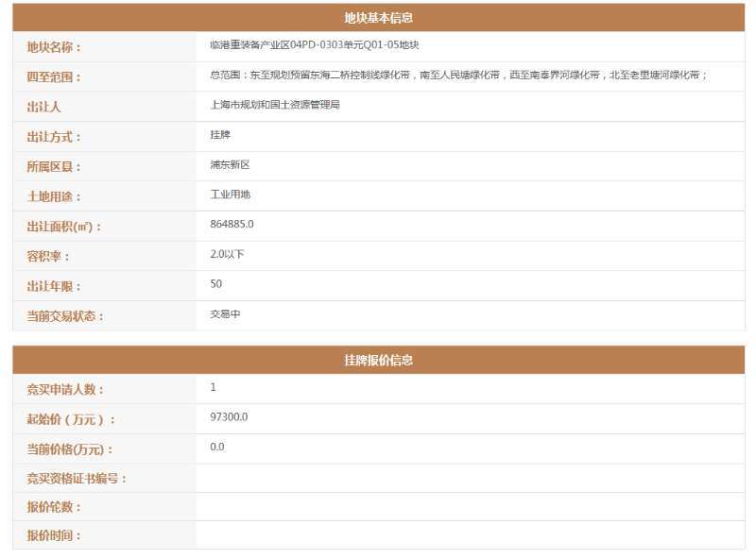
Task: Click the 交易中 status value
Action: click(225, 313)
